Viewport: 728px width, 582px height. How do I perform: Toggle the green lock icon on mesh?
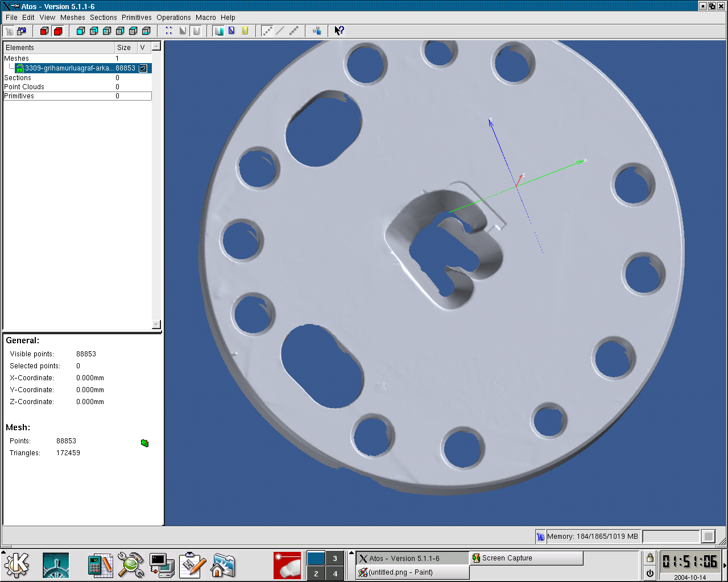(x=19, y=68)
